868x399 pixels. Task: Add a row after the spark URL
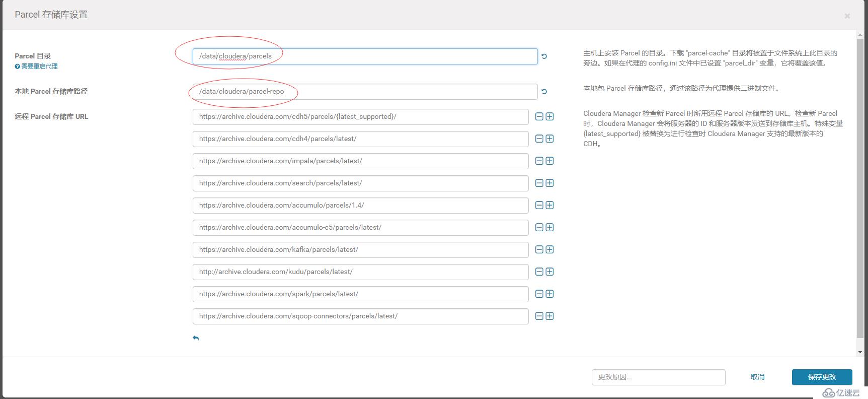tap(550, 294)
